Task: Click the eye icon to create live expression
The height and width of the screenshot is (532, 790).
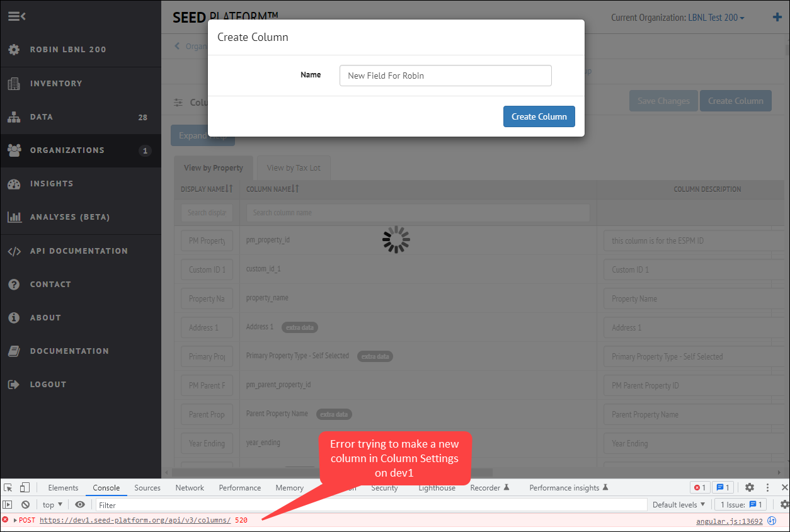Action: (x=79, y=504)
